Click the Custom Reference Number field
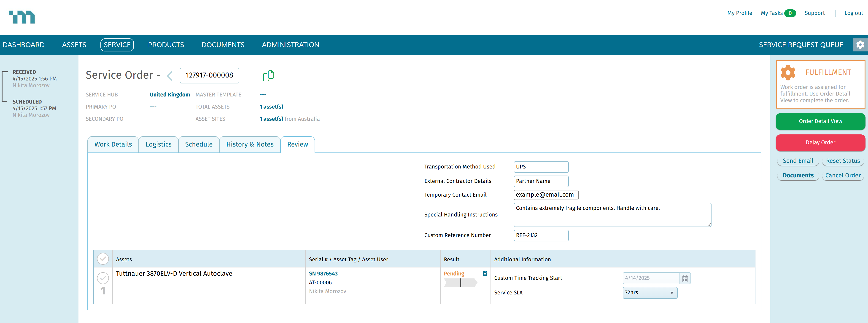The image size is (868, 323). click(540, 235)
